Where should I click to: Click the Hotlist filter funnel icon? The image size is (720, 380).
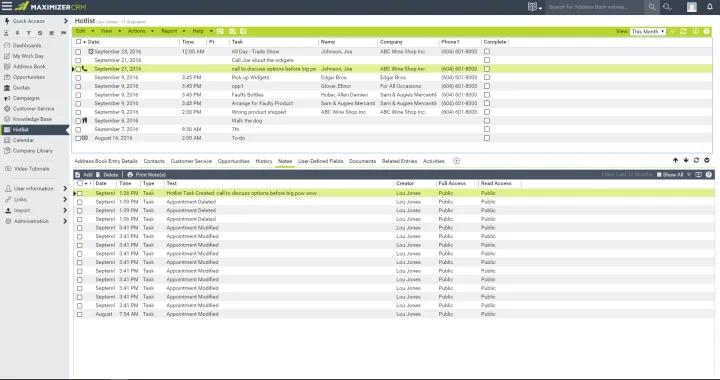(673, 31)
